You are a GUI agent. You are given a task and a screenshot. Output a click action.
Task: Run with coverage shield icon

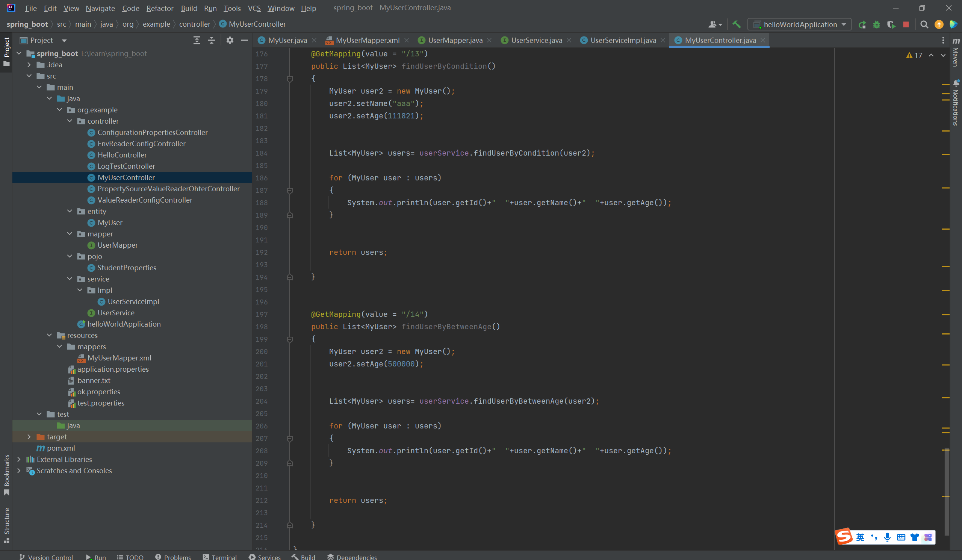point(891,24)
